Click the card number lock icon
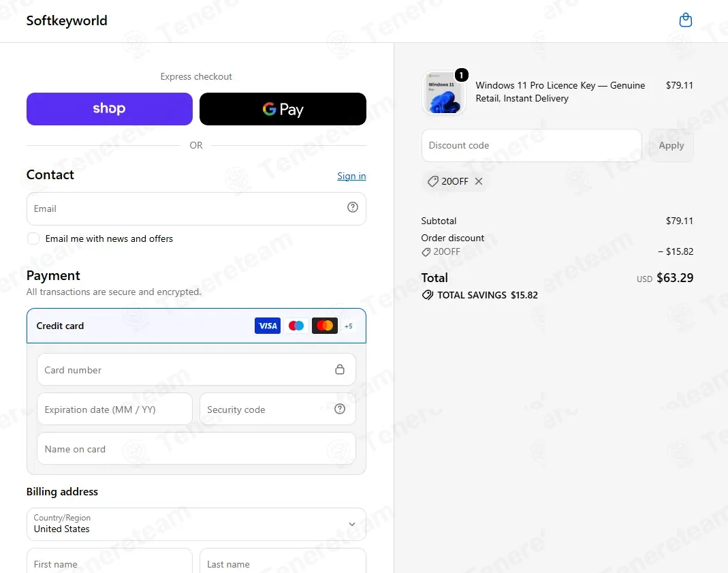 coord(340,369)
